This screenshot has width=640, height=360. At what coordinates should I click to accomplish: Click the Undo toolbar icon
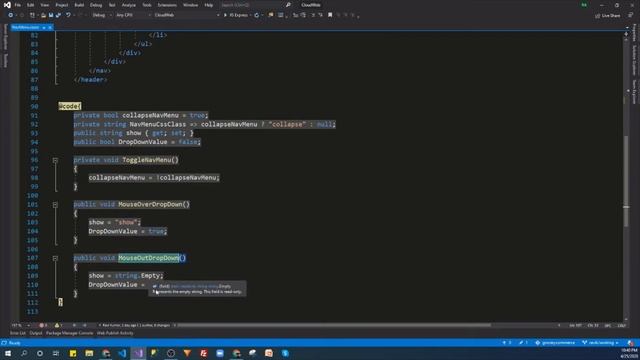(x=68, y=15)
